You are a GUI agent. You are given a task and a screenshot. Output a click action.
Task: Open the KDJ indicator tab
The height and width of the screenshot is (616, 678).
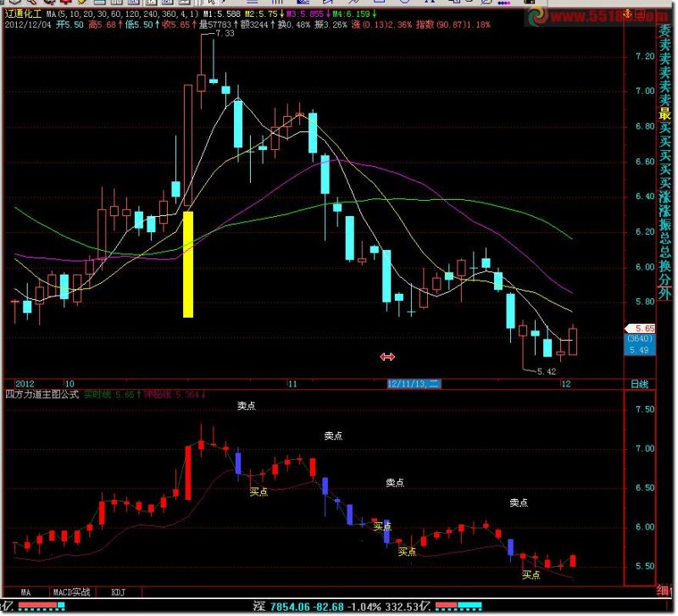(x=118, y=591)
